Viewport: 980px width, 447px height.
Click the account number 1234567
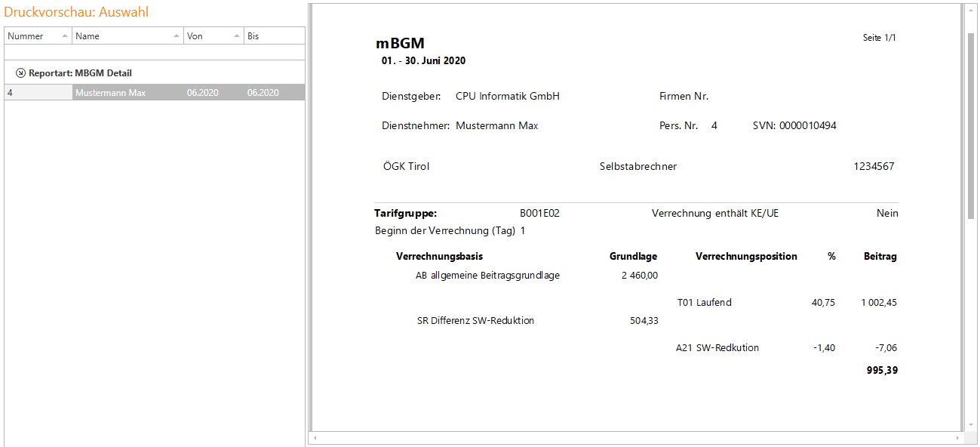(x=874, y=166)
